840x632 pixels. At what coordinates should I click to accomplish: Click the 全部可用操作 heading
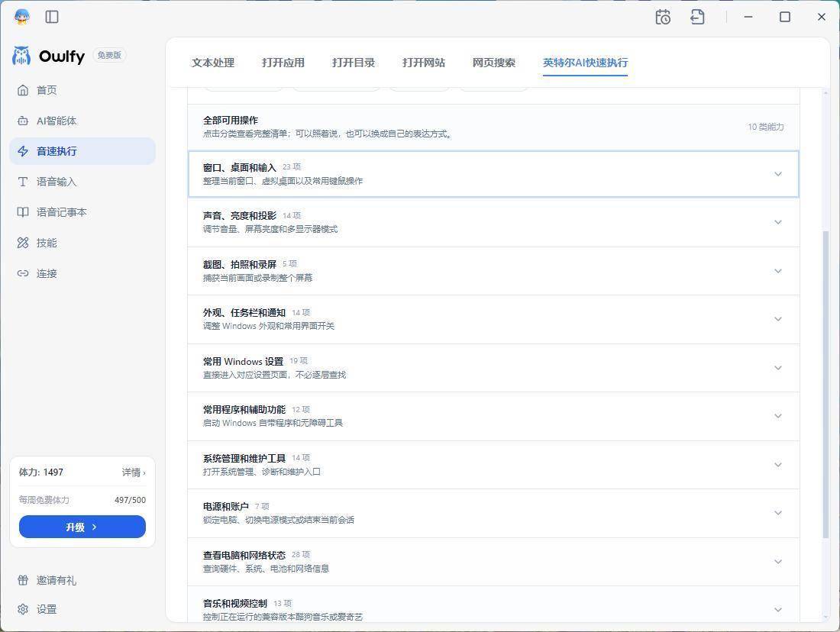tap(231, 121)
